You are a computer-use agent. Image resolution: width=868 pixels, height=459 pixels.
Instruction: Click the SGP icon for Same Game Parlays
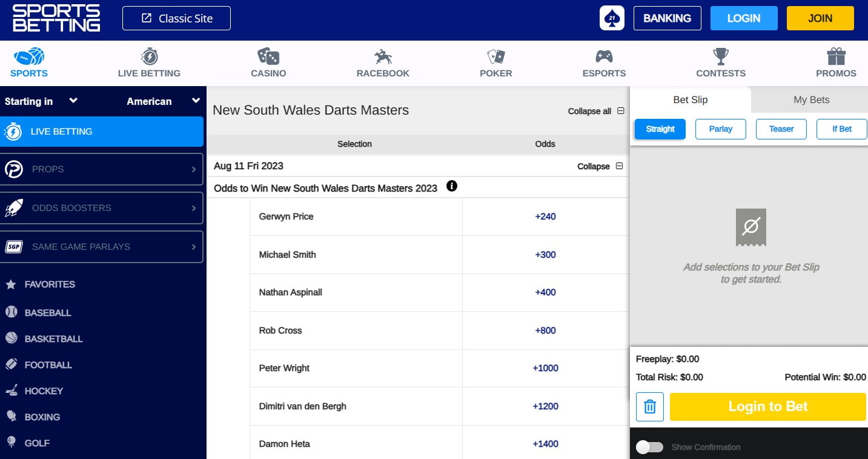pyautogui.click(x=13, y=247)
